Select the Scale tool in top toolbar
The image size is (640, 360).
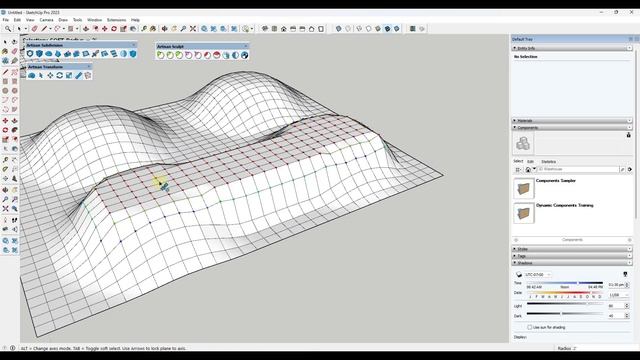coord(123,29)
